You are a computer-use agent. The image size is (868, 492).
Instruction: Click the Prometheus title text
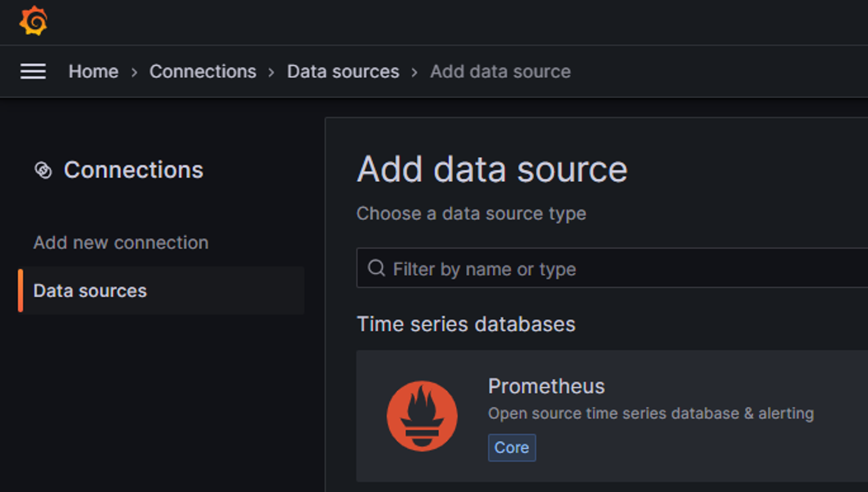click(546, 386)
